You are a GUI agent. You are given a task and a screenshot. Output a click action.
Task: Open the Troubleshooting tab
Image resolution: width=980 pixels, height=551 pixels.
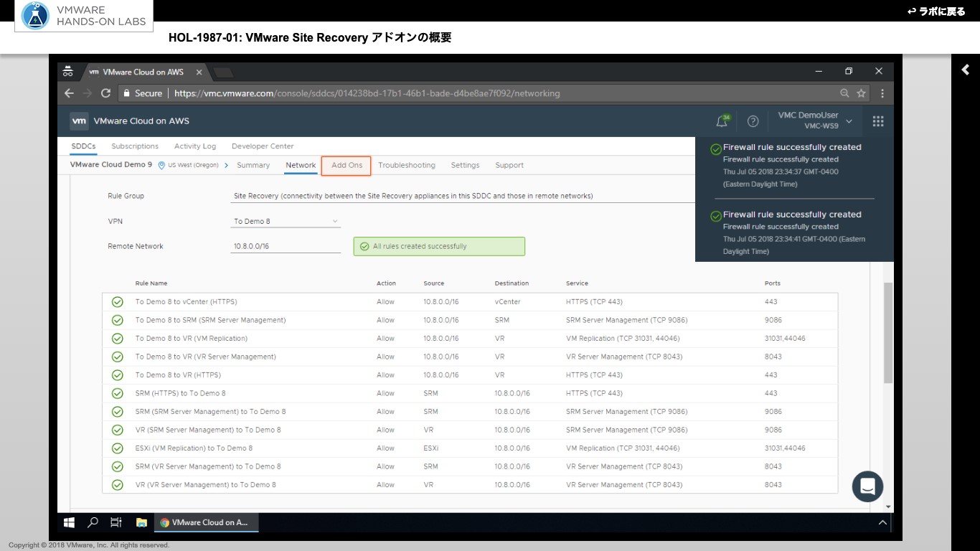click(407, 165)
